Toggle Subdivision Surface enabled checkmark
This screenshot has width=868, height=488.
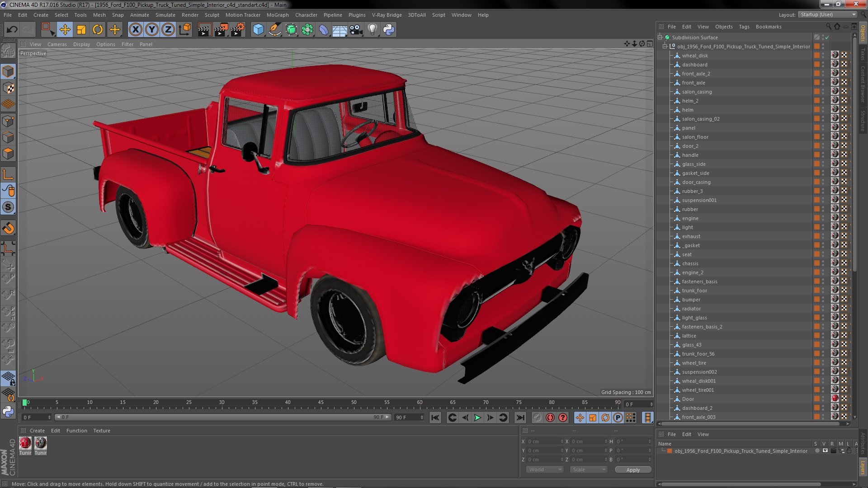click(827, 38)
